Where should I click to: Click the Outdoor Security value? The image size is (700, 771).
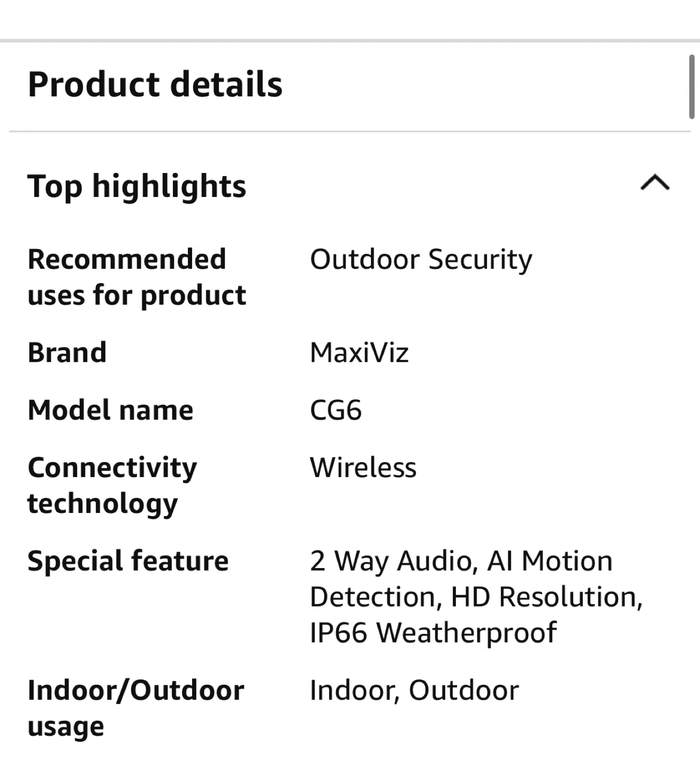[x=421, y=260]
